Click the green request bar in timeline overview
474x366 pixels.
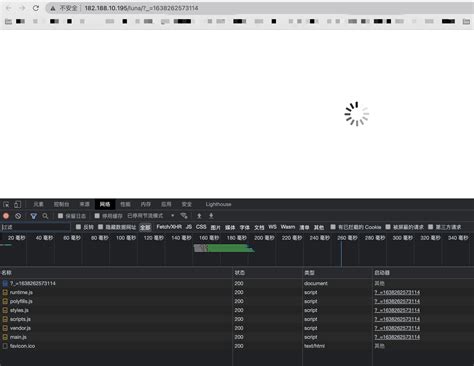[x=230, y=248]
